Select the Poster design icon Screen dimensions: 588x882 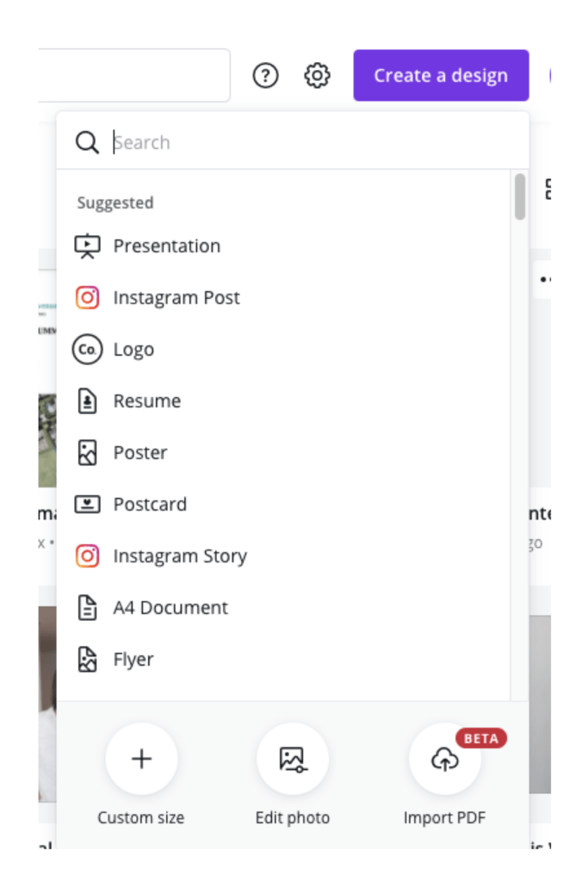pos(88,452)
